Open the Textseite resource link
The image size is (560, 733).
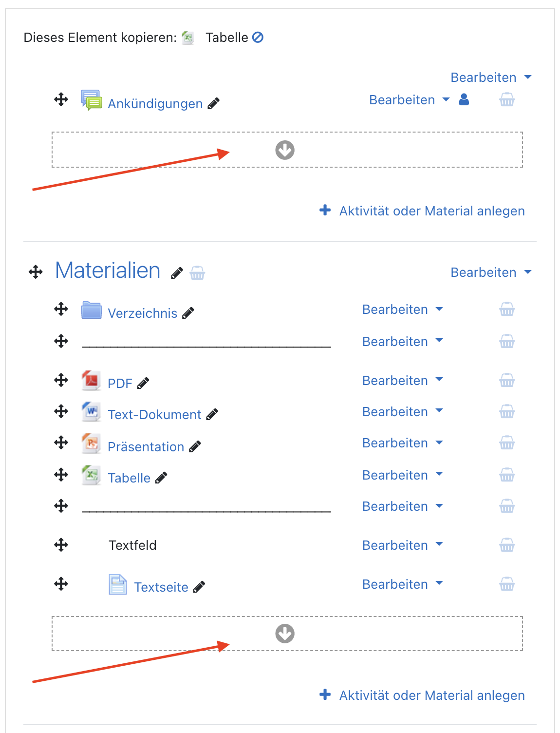tap(161, 587)
